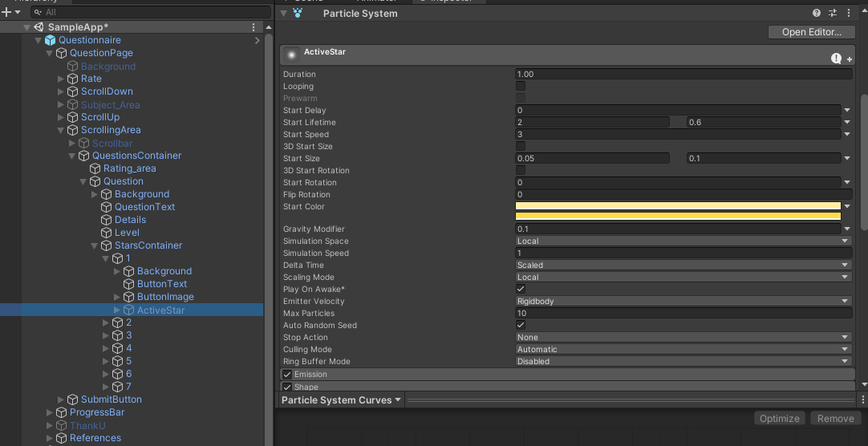Open the Stop Action dropdown
The height and width of the screenshot is (446, 868).
pos(683,337)
